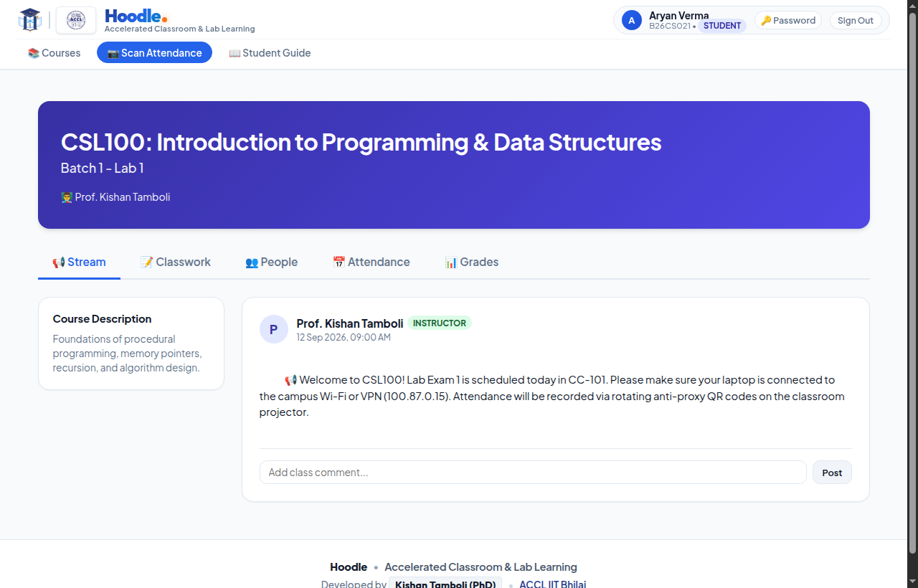This screenshot has width=918, height=588.
Task: Post the class comment
Action: [x=832, y=472]
